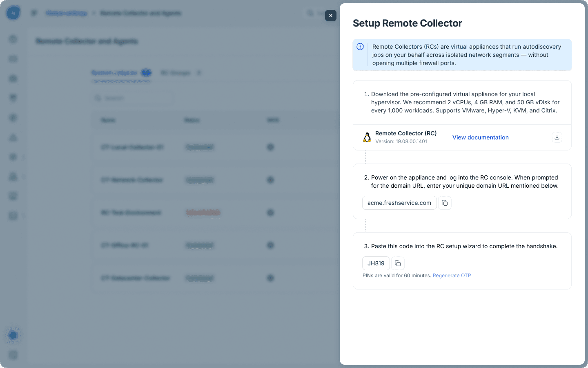This screenshot has width=588, height=368.
Task: Click the blurred CT-Local-Collector-01 row name
Action: coord(132,147)
